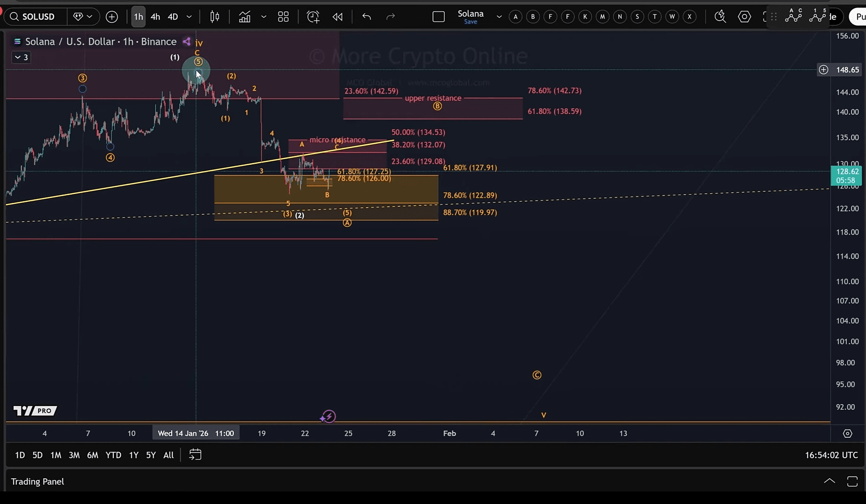Expand the diamond icon dropdown chevron
Image resolution: width=866 pixels, height=504 pixels.
[90, 17]
